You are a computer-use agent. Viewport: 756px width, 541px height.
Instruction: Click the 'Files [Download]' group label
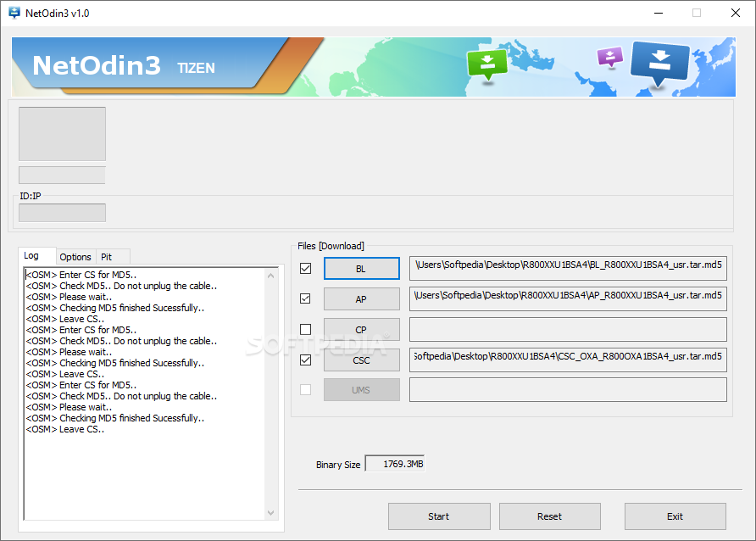[331, 246]
